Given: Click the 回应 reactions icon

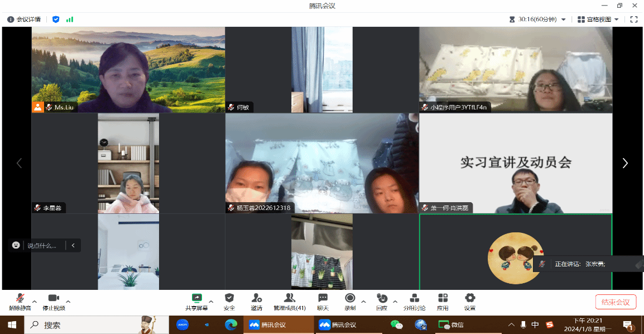Looking at the screenshot, I should (x=382, y=302).
